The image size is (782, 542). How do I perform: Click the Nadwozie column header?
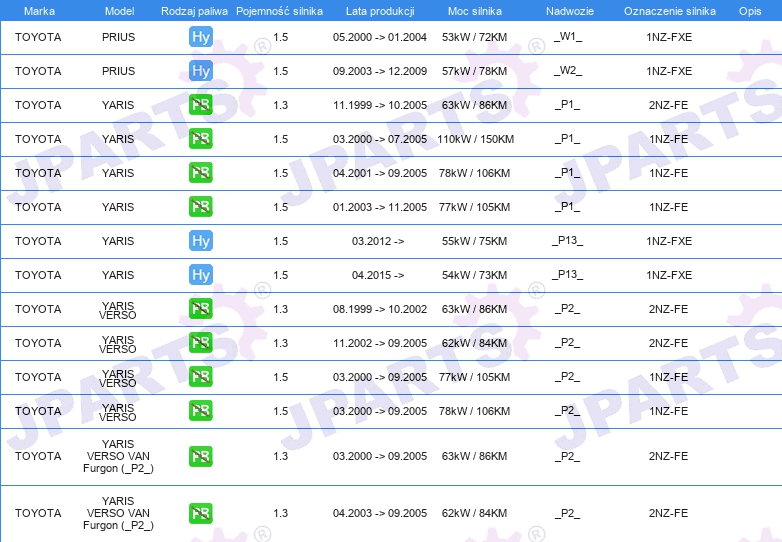tap(570, 11)
